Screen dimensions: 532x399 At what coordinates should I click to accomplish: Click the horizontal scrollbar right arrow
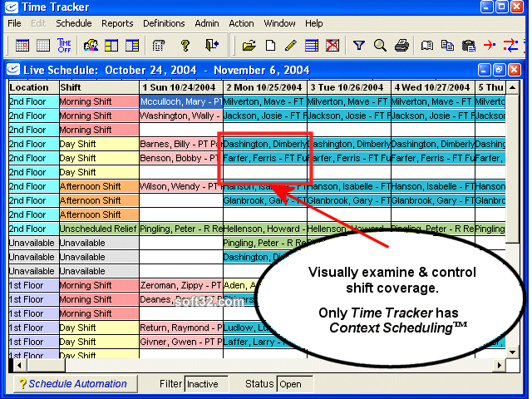point(500,366)
